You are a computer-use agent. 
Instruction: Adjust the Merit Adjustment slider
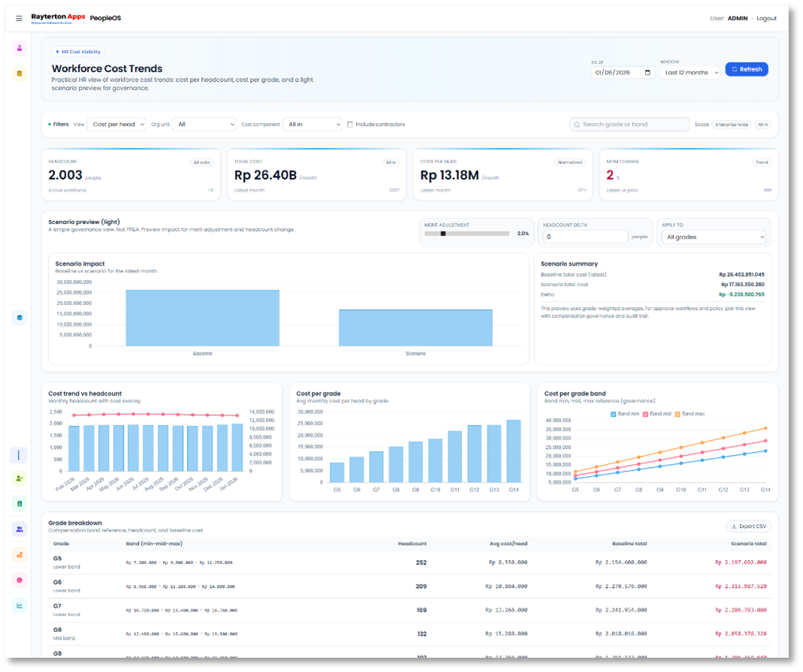point(442,234)
